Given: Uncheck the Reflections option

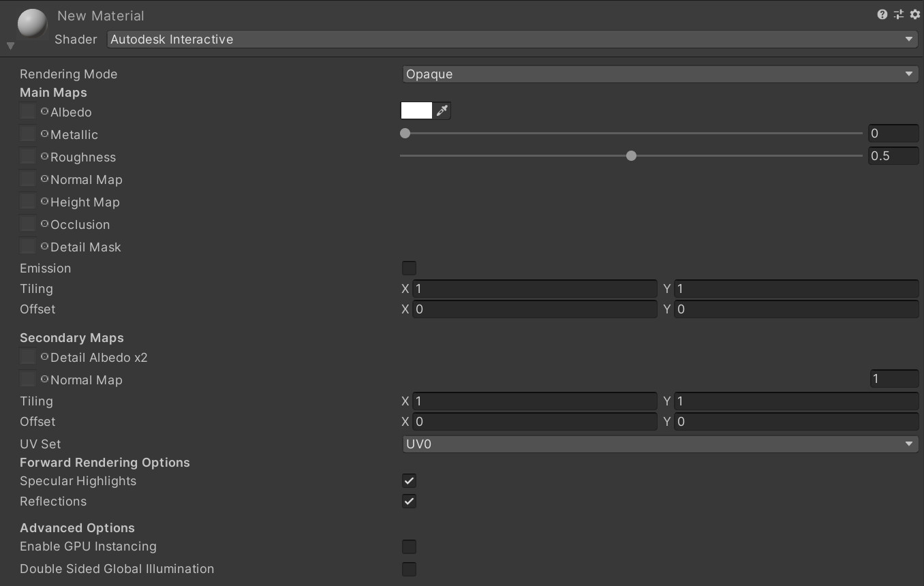Looking at the screenshot, I should [x=409, y=501].
